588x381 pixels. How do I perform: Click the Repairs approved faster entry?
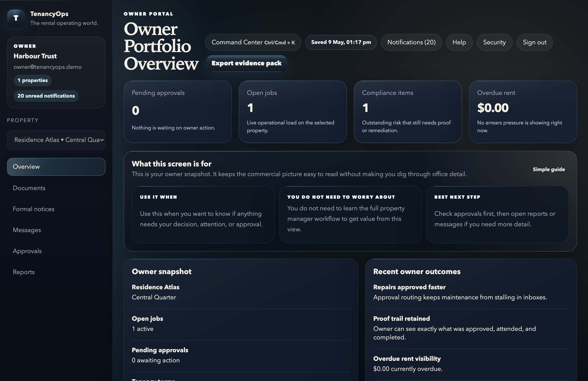point(471,292)
